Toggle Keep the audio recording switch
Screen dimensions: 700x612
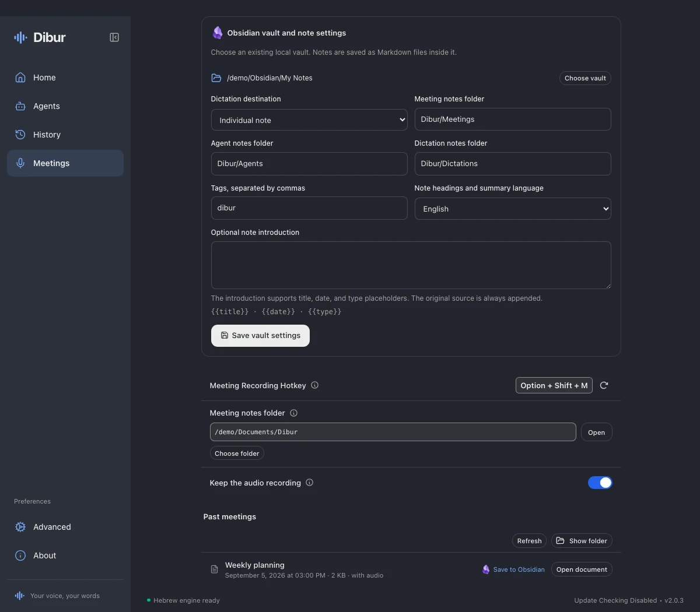600,483
